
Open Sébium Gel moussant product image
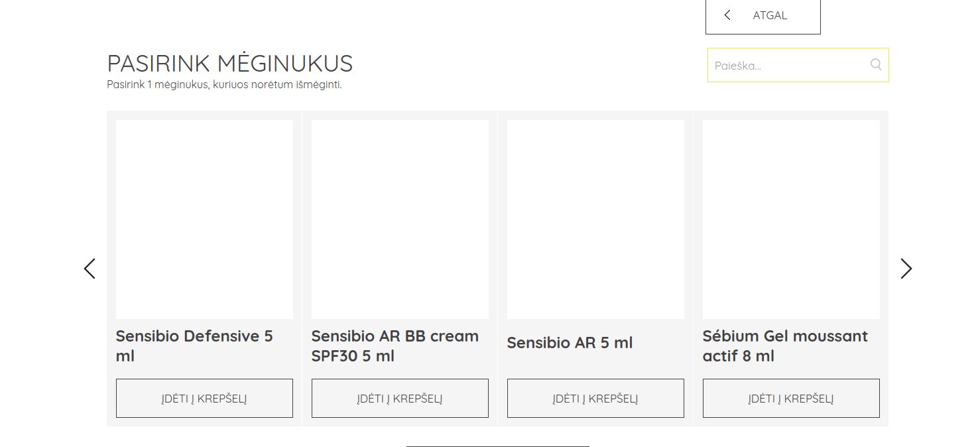pos(791,220)
